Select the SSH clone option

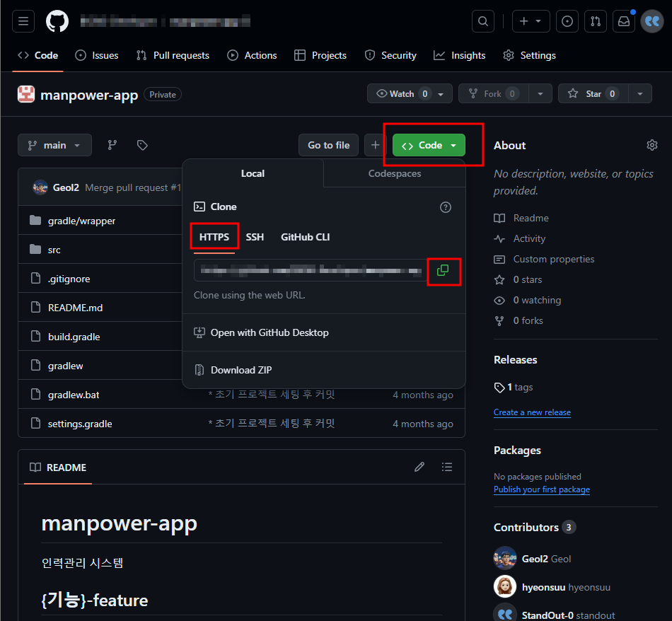click(x=255, y=237)
